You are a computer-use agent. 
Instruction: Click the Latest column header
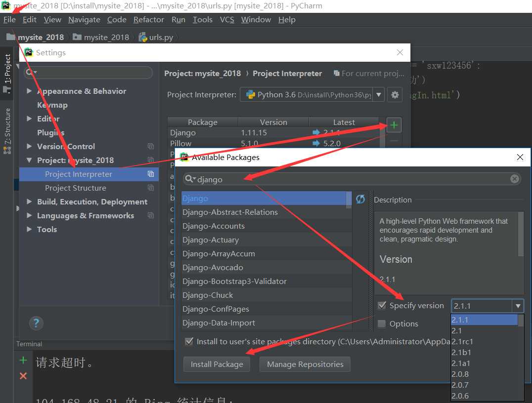tap(344, 122)
